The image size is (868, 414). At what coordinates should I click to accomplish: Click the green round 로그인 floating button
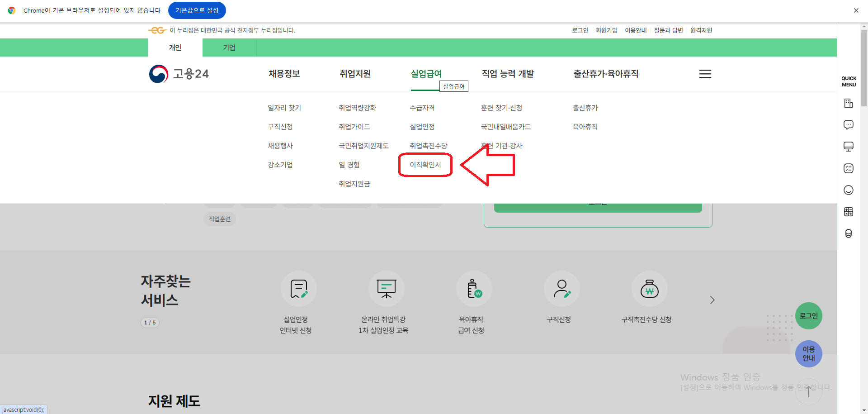pos(809,316)
